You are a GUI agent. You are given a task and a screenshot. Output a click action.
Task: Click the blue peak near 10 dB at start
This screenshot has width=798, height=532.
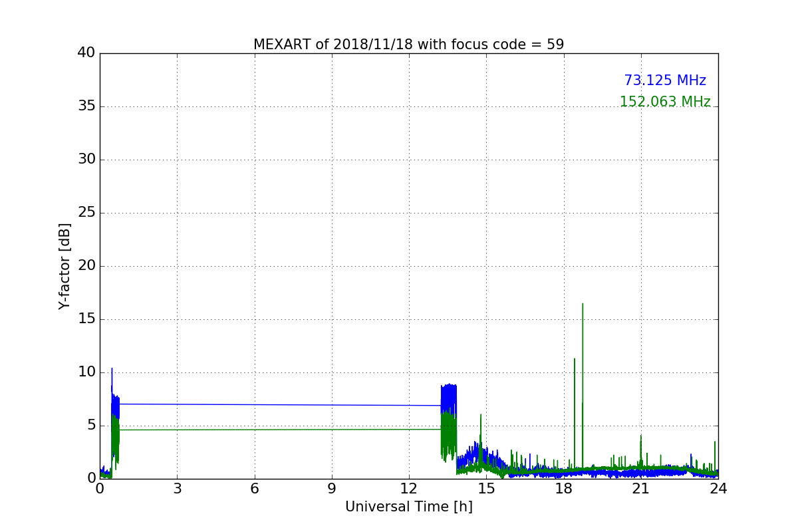(x=112, y=369)
